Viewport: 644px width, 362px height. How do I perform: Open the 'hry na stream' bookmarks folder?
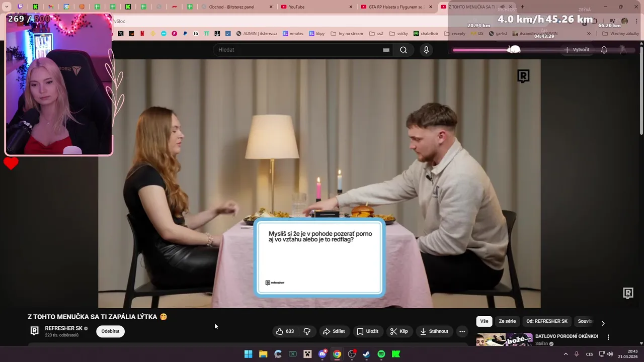(347, 34)
